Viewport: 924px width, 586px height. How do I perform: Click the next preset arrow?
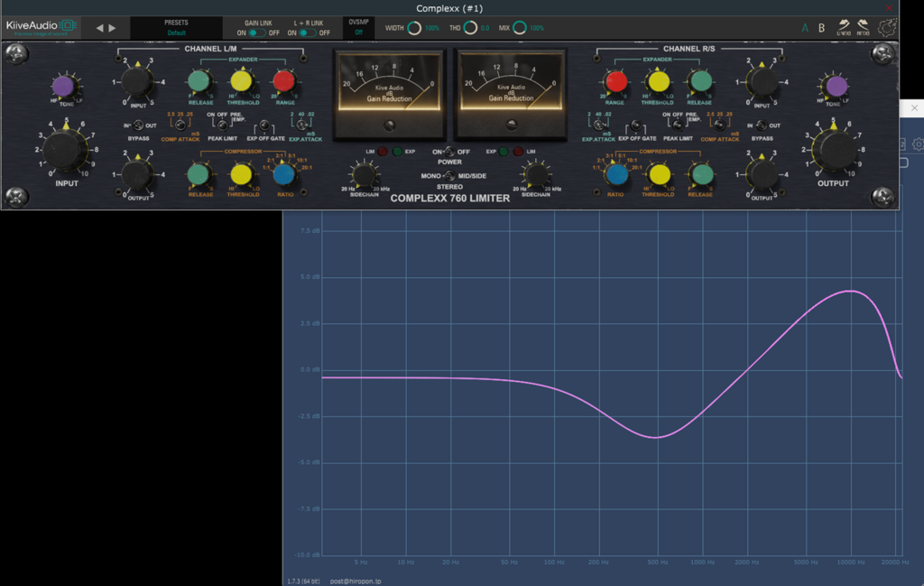(112, 28)
